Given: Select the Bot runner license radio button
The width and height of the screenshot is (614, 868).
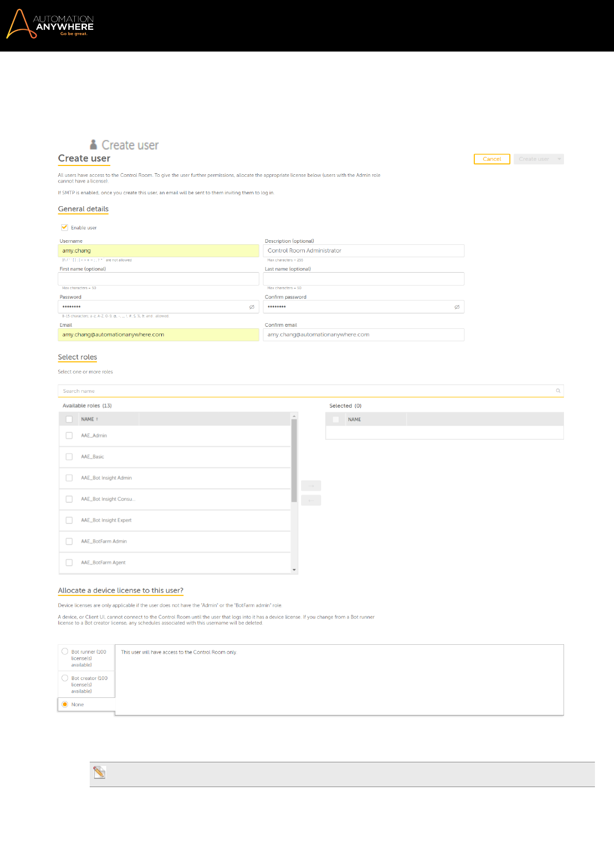Looking at the screenshot, I should coord(65,652).
